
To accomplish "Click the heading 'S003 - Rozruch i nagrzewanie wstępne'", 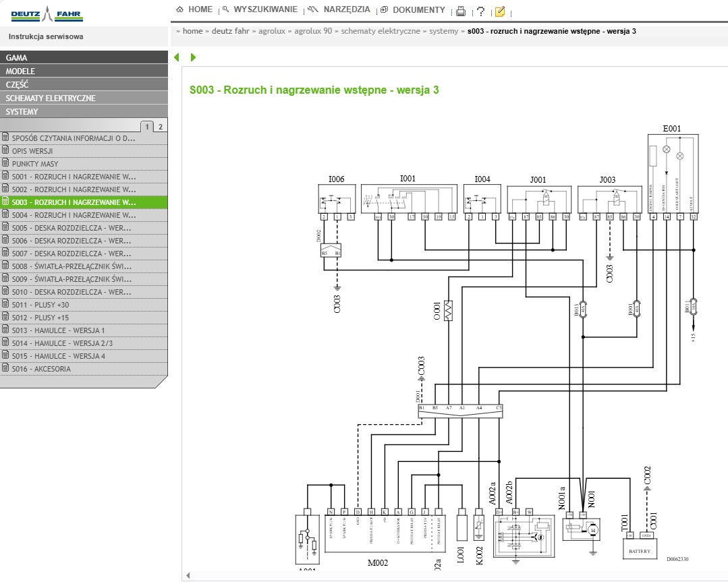I will point(314,90).
